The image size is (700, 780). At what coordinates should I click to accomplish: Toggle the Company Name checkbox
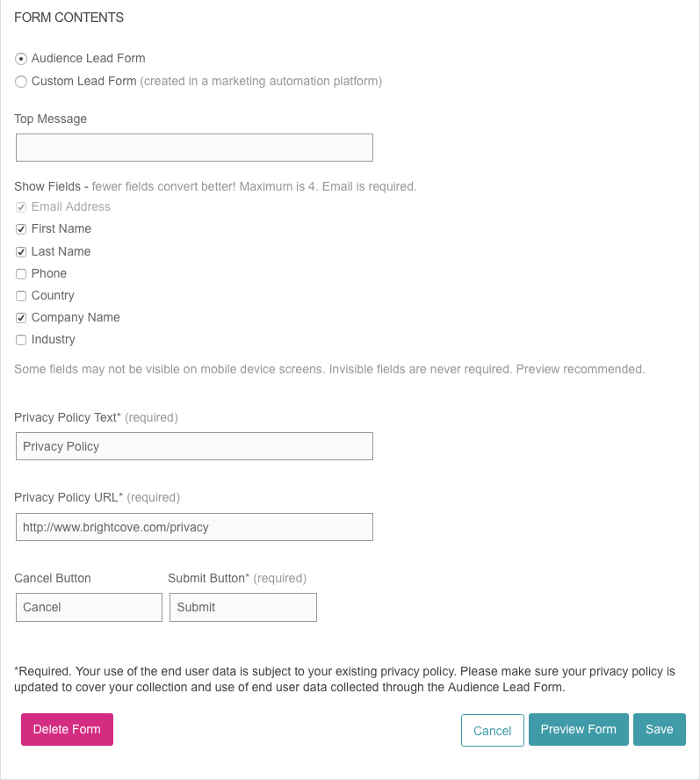[21, 318]
